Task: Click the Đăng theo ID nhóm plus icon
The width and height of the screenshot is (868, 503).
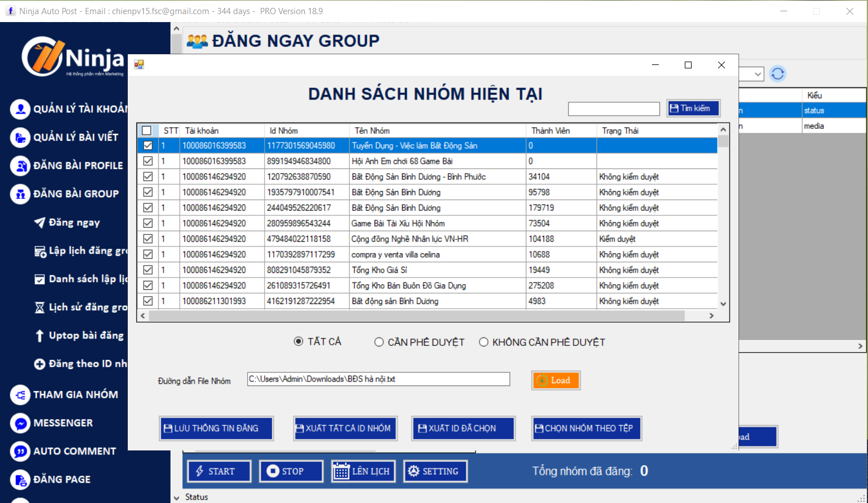Action: tap(40, 364)
